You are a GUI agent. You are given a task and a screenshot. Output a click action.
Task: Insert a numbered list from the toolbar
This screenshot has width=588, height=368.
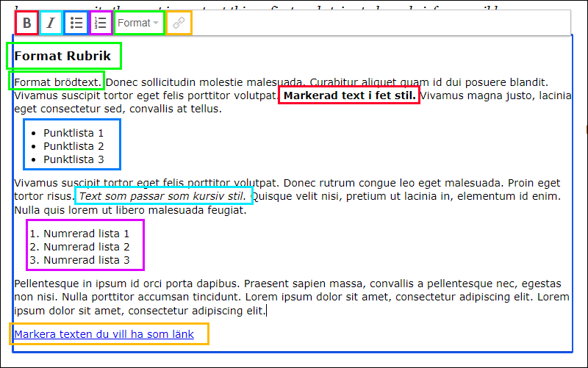(x=101, y=23)
